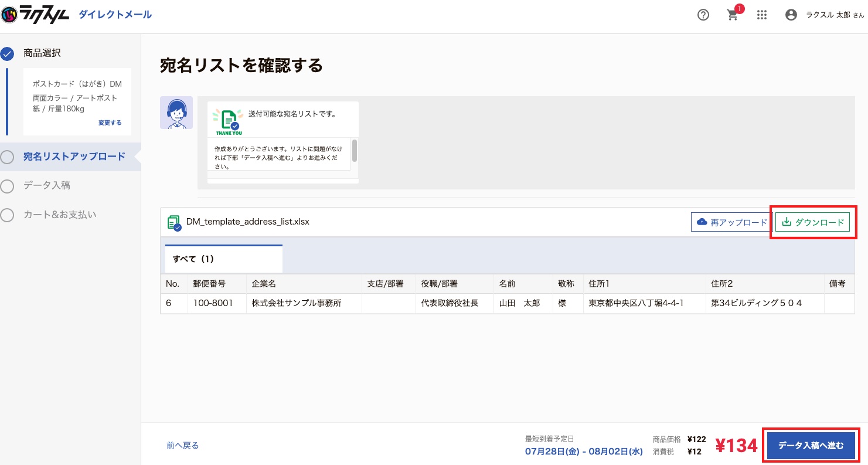Click the ダウンロード button

812,222
